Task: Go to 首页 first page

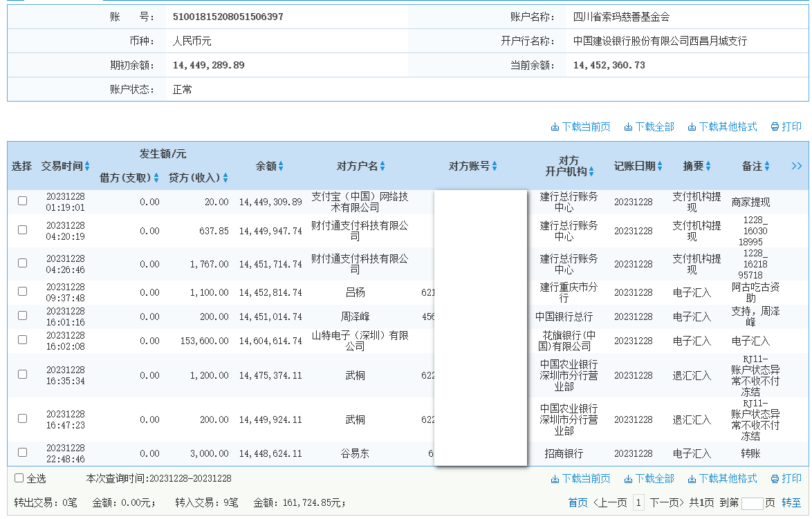Action: (x=578, y=502)
